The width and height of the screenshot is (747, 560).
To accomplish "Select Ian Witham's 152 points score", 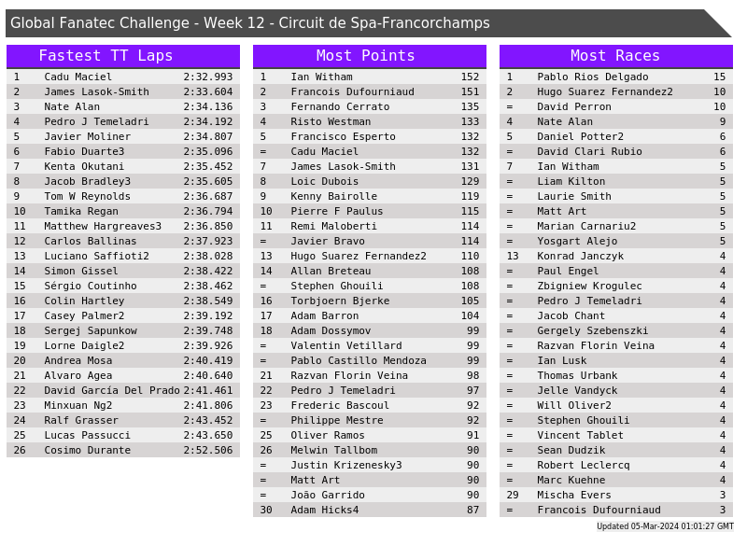I will click(x=470, y=77).
